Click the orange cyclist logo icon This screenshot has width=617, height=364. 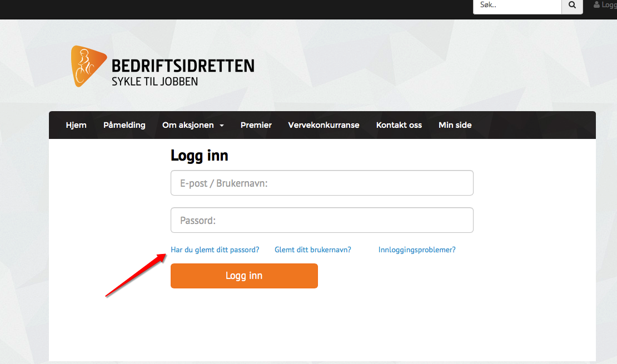87,66
